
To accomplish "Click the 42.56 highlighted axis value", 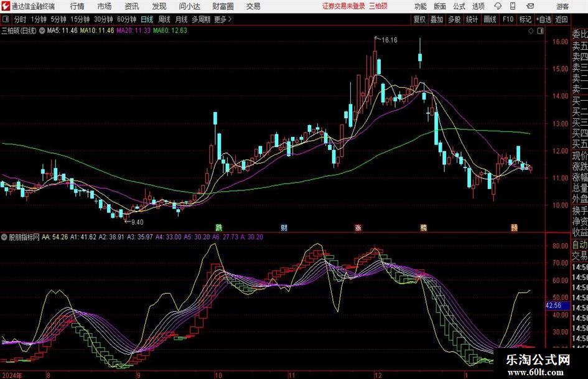I will (554, 306).
